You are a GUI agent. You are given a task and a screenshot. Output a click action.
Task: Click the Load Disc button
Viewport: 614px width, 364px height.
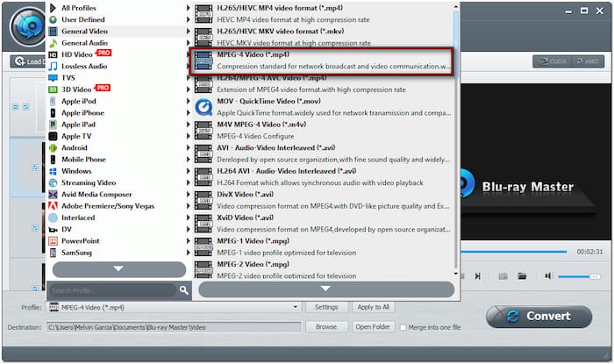pyautogui.click(x=28, y=61)
